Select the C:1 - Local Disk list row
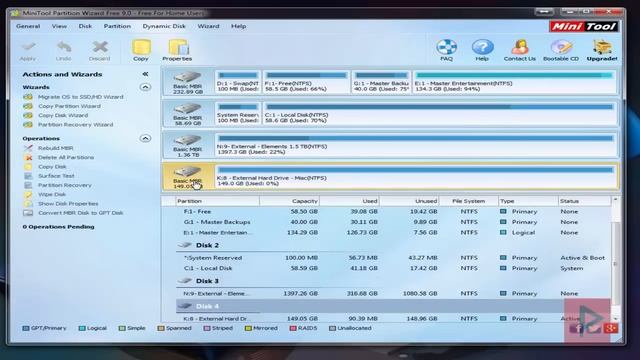 pyautogui.click(x=393, y=268)
